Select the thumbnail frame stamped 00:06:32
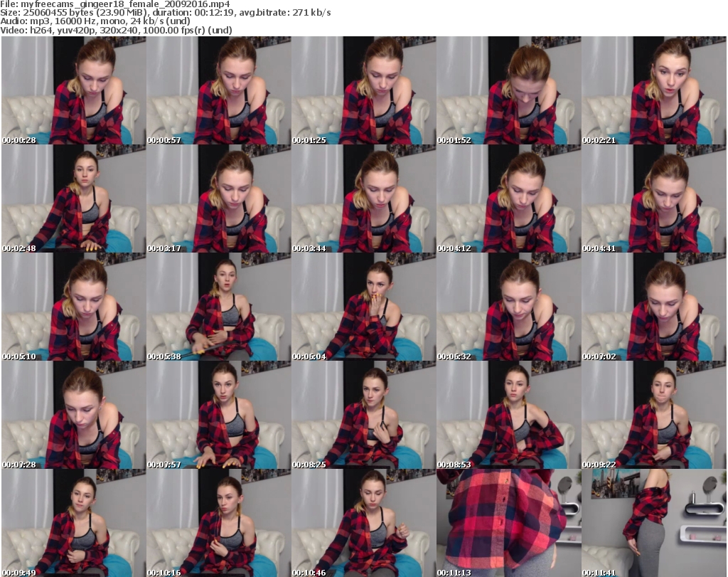The height and width of the screenshot is (577, 728). [509, 307]
